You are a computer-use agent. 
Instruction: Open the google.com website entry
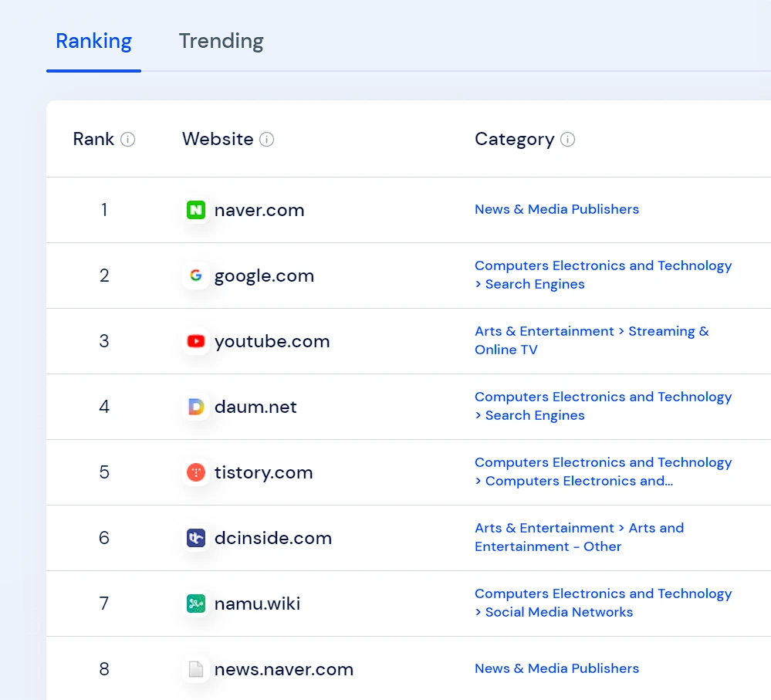tap(264, 276)
